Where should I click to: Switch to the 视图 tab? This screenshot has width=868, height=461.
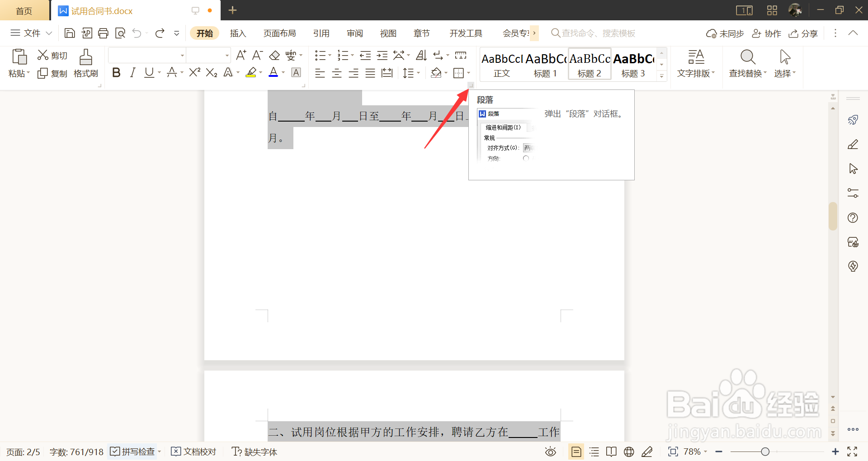point(388,33)
